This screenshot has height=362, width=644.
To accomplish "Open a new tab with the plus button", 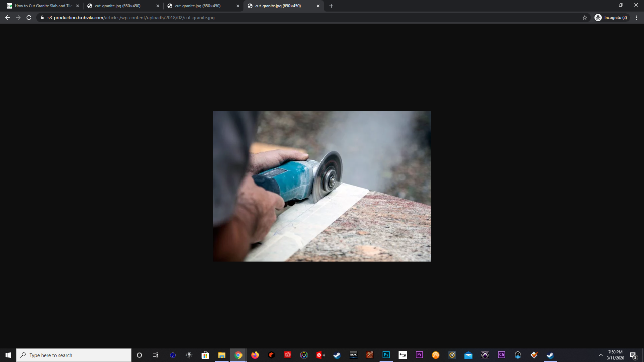I will tap(331, 6).
